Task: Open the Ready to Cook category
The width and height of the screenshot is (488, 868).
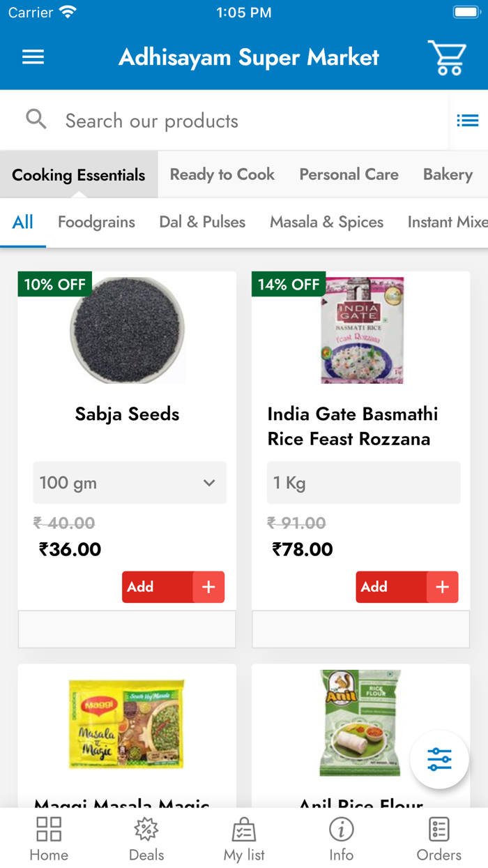Action: pyautogui.click(x=222, y=174)
